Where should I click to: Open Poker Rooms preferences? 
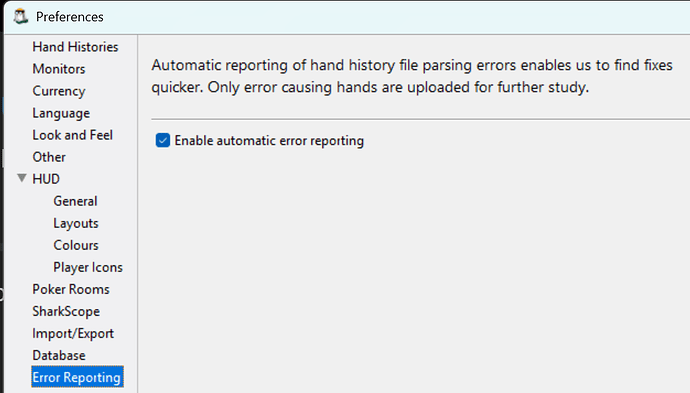[70, 289]
